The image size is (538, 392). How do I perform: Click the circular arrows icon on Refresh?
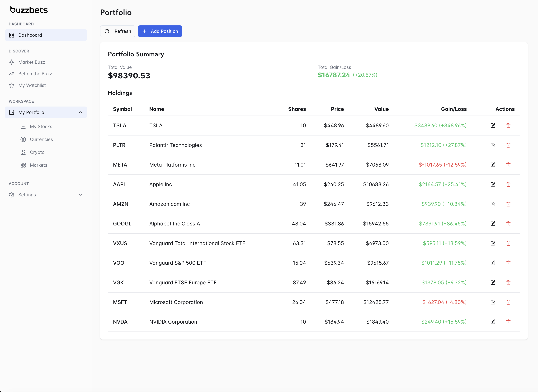(107, 31)
